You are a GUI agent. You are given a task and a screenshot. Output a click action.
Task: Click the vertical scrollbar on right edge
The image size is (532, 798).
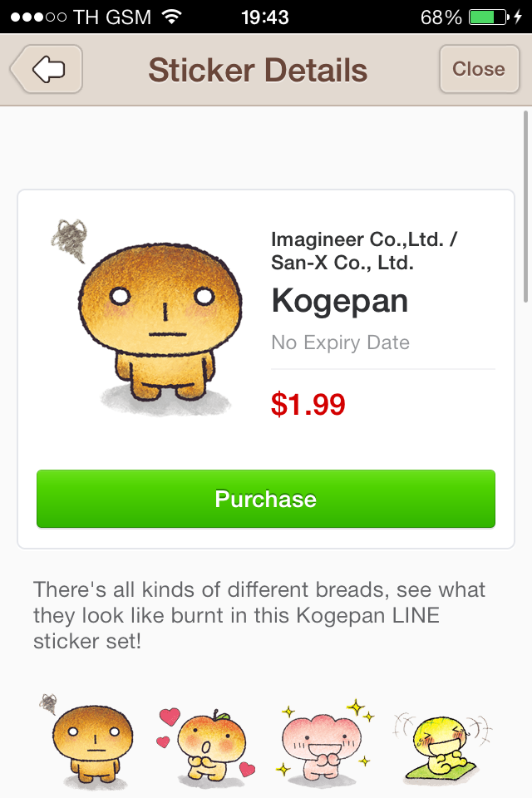tap(526, 207)
